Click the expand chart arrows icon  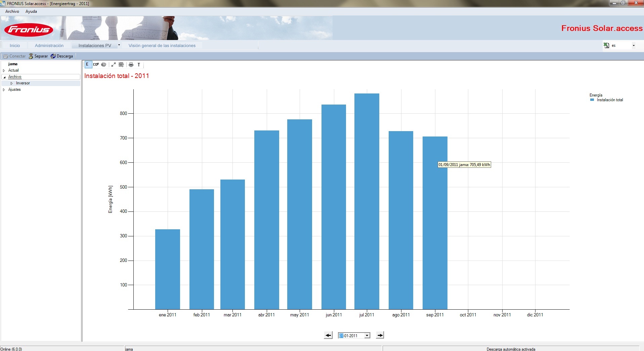click(114, 65)
